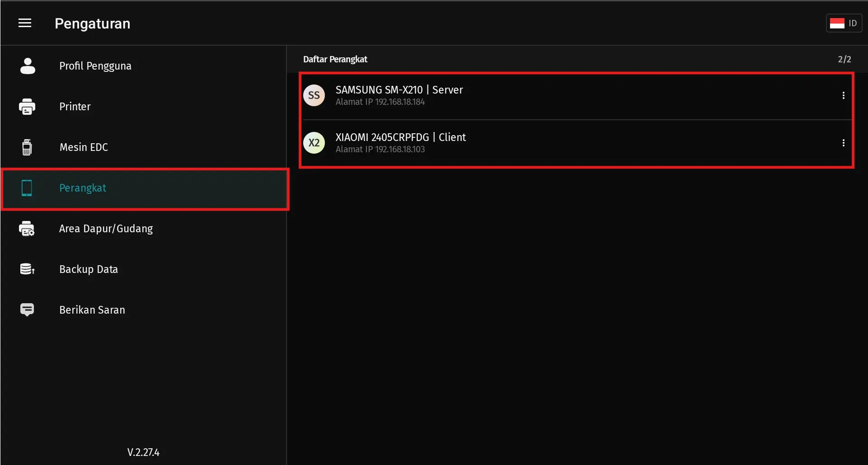Open Berikan Saran feedback page

click(92, 310)
